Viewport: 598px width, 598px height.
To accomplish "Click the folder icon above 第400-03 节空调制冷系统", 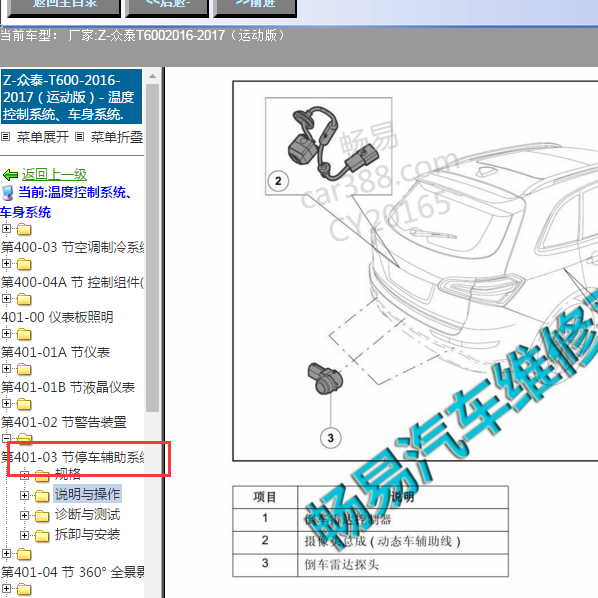I will click(24, 229).
